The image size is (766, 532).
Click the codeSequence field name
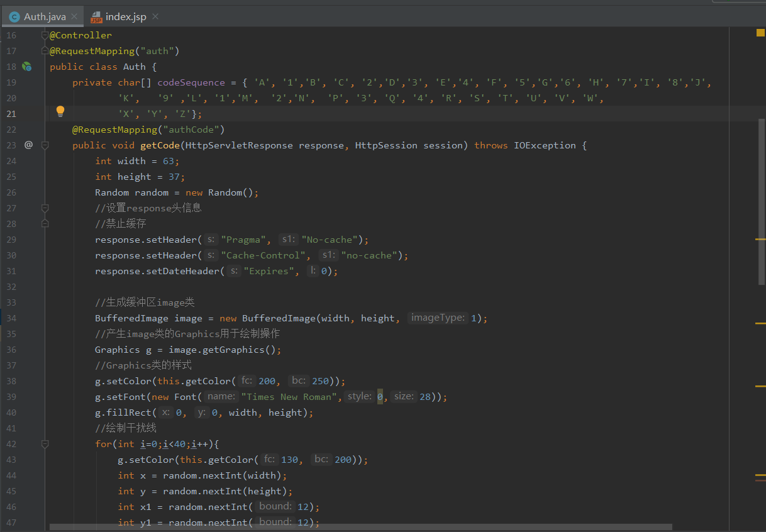[x=191, y=82]
